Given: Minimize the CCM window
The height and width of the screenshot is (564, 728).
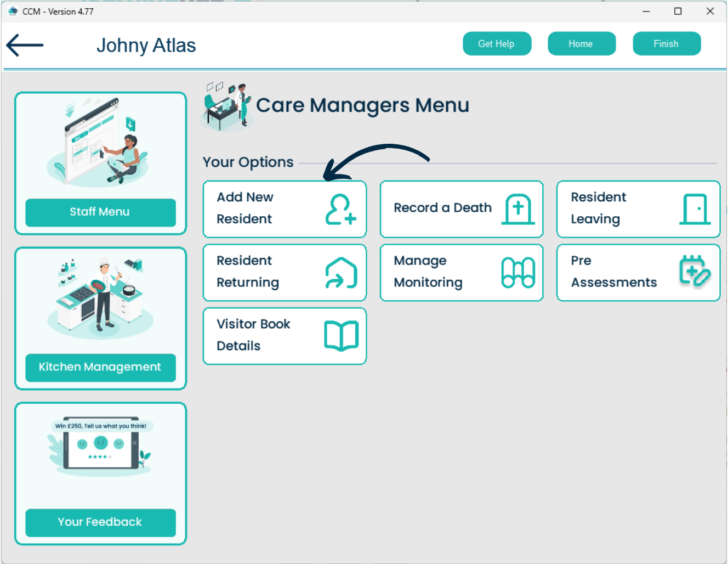Looking at the screenshot, I should 646,11.
